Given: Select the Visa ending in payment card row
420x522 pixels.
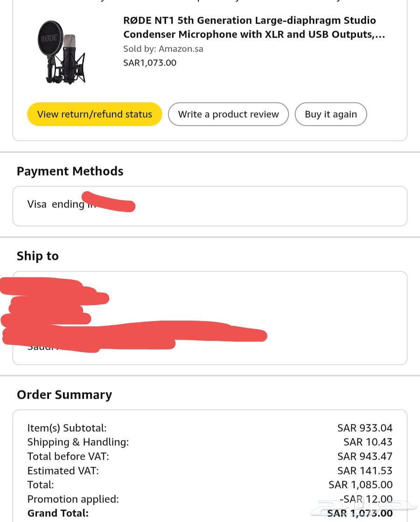Looking at the screenshot, I should pos(210,206).
